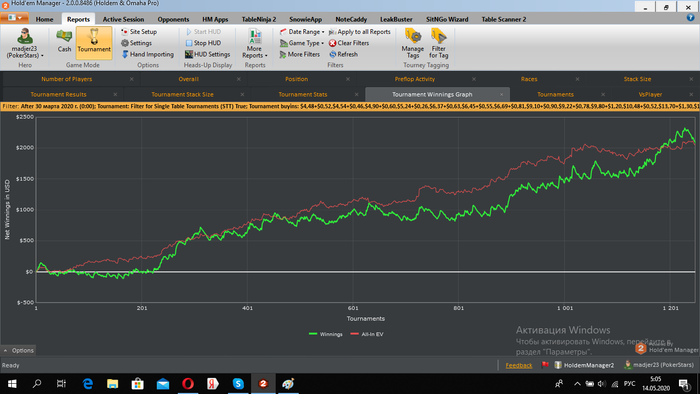Screen dimensions: 700x394
Task: Close the Tournament Stats tab
Action: [356, 95]
